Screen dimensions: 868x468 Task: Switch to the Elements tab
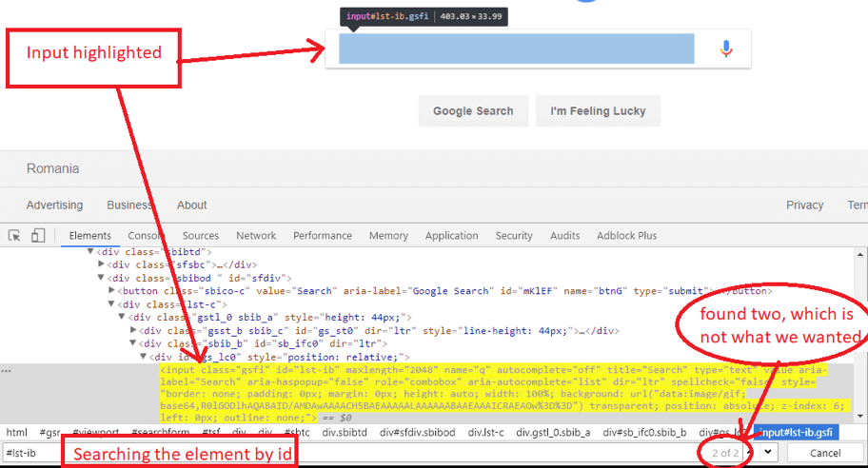tap(89, 236)
